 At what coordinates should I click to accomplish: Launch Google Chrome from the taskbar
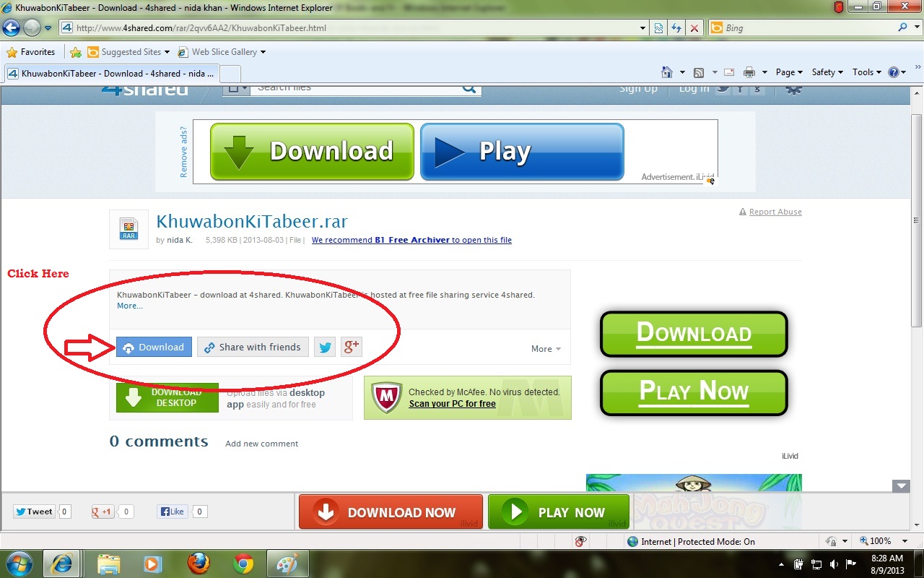pos(243,564)
